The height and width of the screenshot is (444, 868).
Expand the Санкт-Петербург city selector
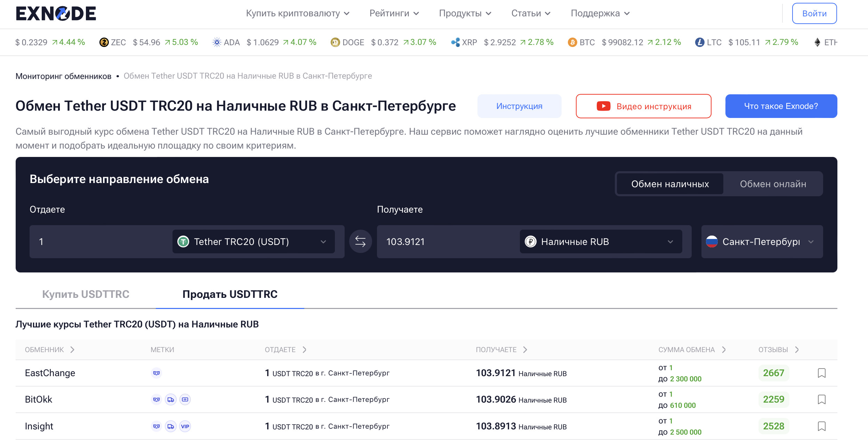[x=762, y=241]
